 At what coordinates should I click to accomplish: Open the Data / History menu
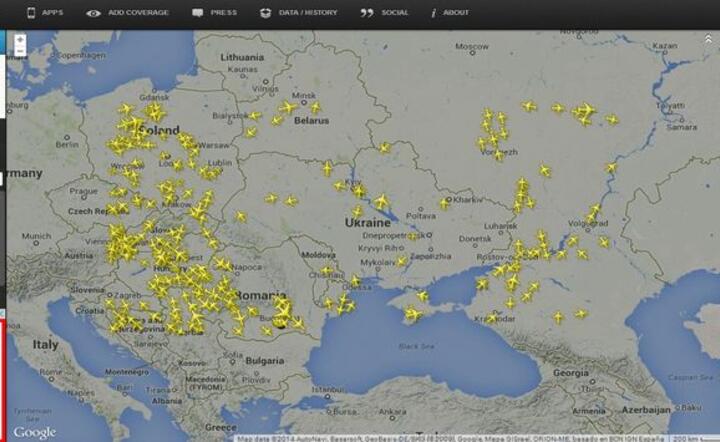coord(298,12)
